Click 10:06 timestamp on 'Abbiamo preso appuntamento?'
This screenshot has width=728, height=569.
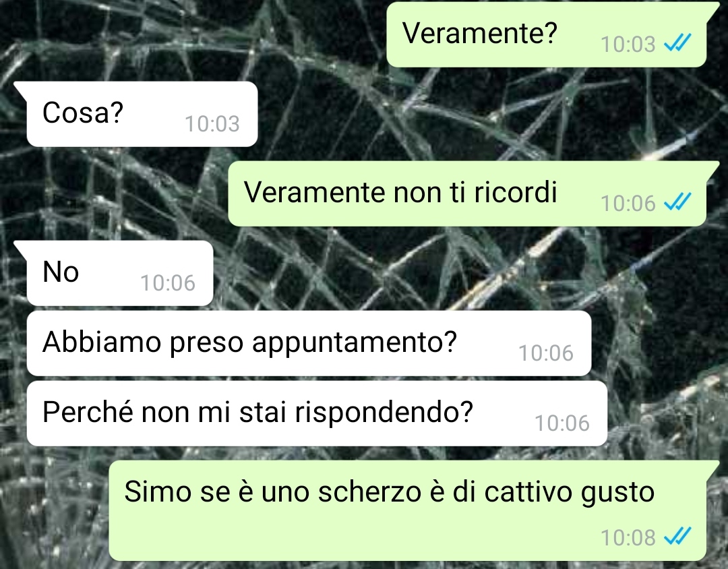pos(546,353)
